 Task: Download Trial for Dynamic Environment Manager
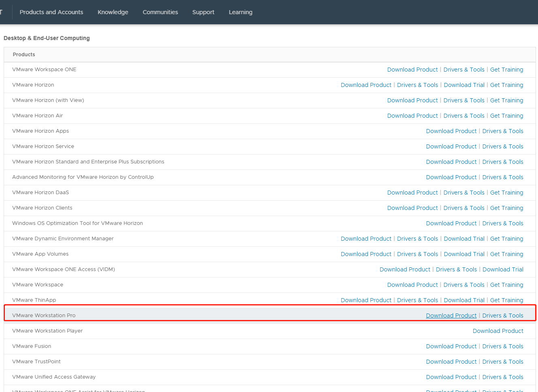click(x=464, y=239)
